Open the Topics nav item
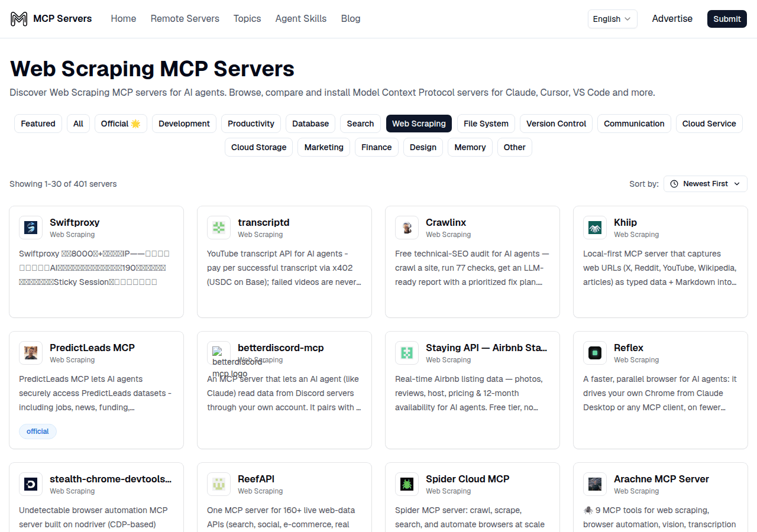Screen dimensions: 757x532 247,18
